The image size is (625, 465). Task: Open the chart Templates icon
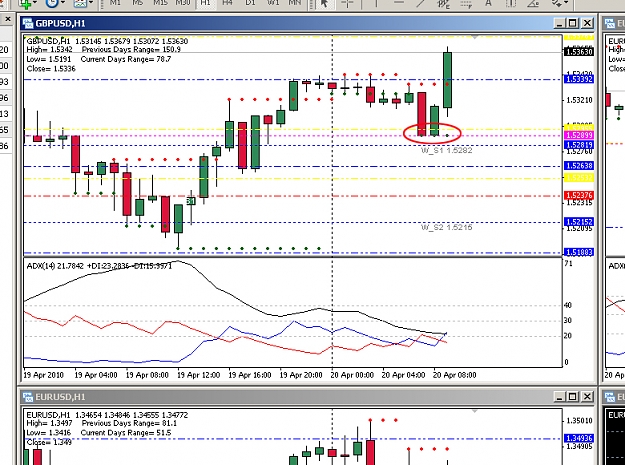(x=80, y=3)
